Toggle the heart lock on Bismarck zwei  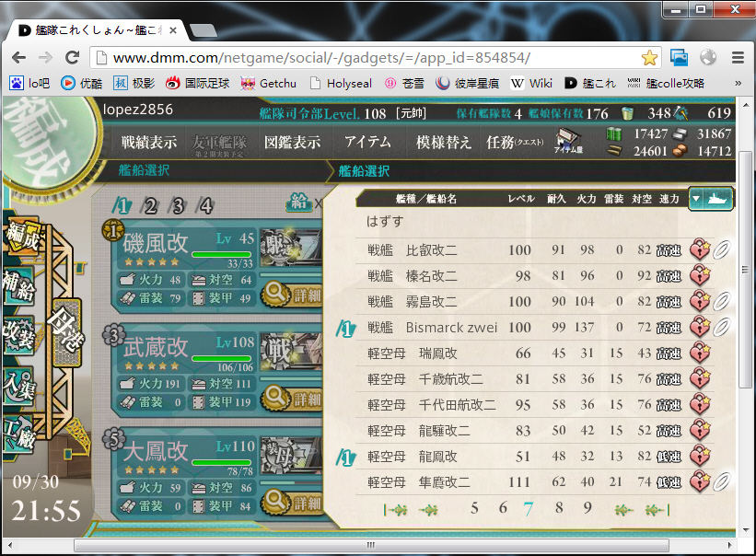pos(700,327)
